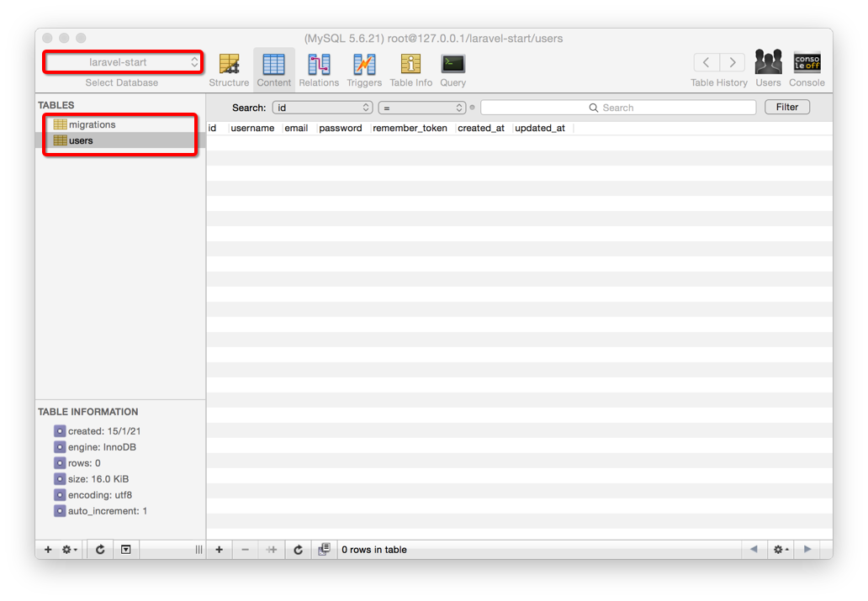Viewport: 868px width, 601px height.
Task: Show the Table Info view
Action: (x=410, y=69)
